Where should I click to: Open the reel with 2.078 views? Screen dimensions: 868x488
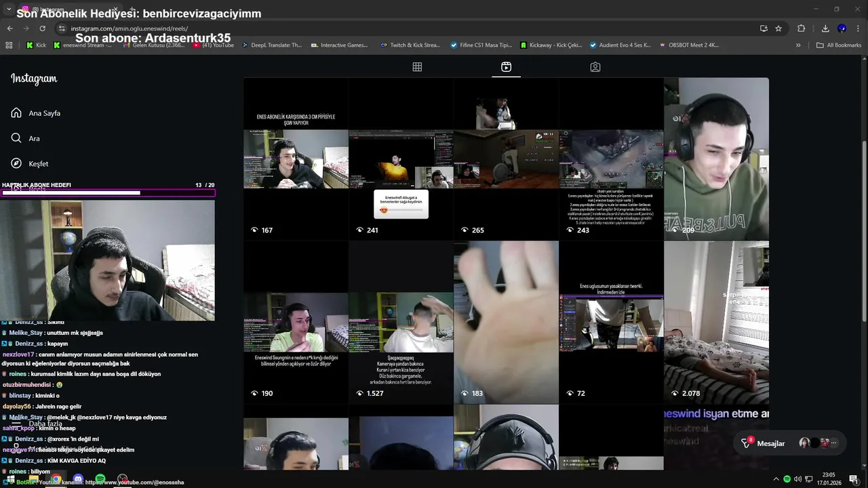tap(716, 322)
